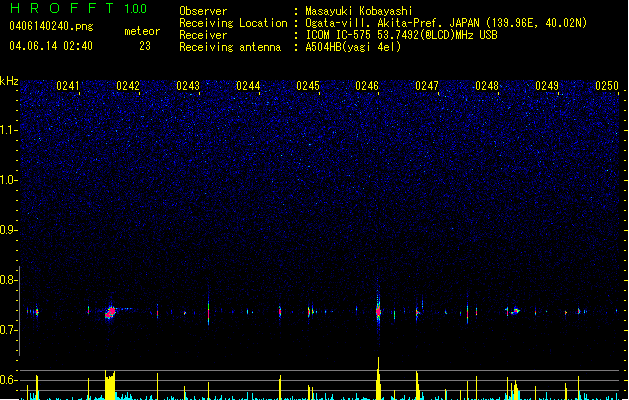Click the 0.6 frequency axis label
This screenshot has width=629, height=400.
coord(8,380)
